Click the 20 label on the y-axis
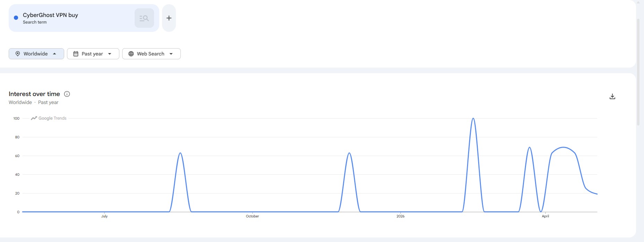The height and width of the screenshot is (242, 644). (17, 193)
